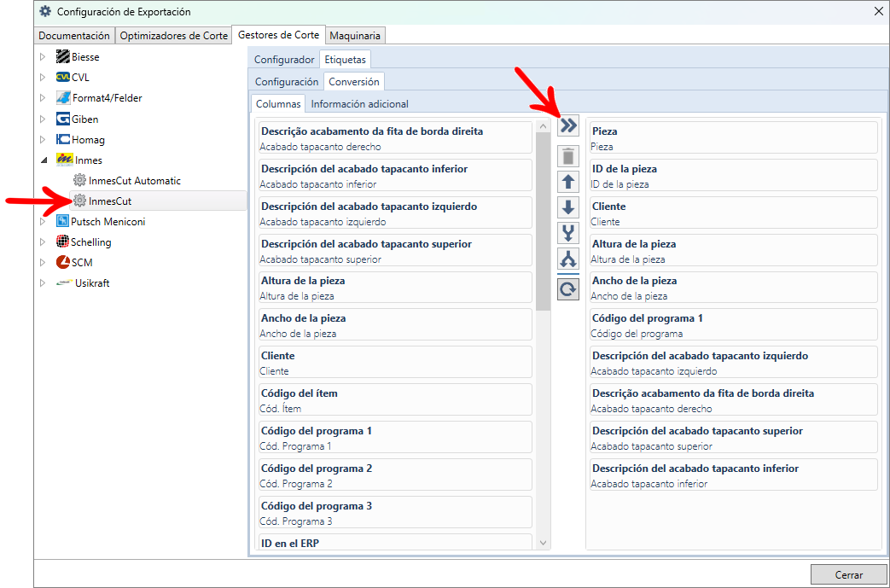Click the split columns icon
This screenshot has height=588, width=890.
pyautogui.click(x=568, y=259)
